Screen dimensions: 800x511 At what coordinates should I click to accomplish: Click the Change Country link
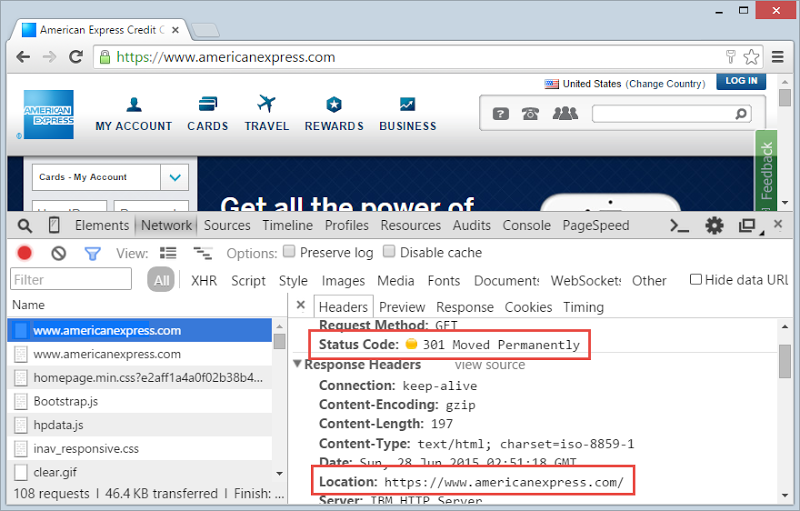coord(666,84)
